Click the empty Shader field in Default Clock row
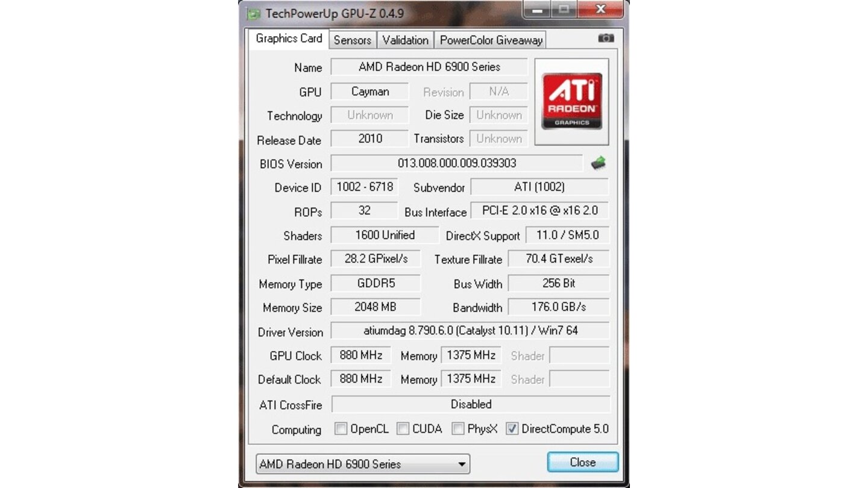 coord(579,379)
